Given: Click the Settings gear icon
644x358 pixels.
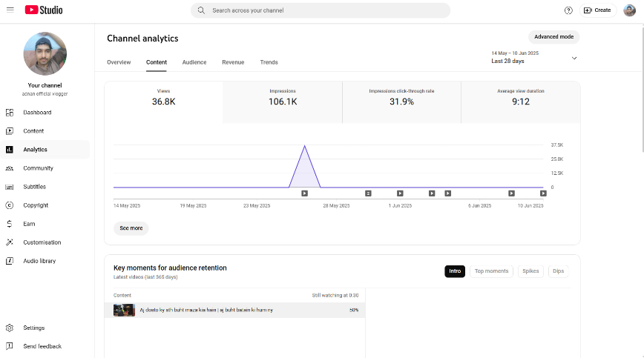Looking at the screenshot, I should [x=10, y=328].
